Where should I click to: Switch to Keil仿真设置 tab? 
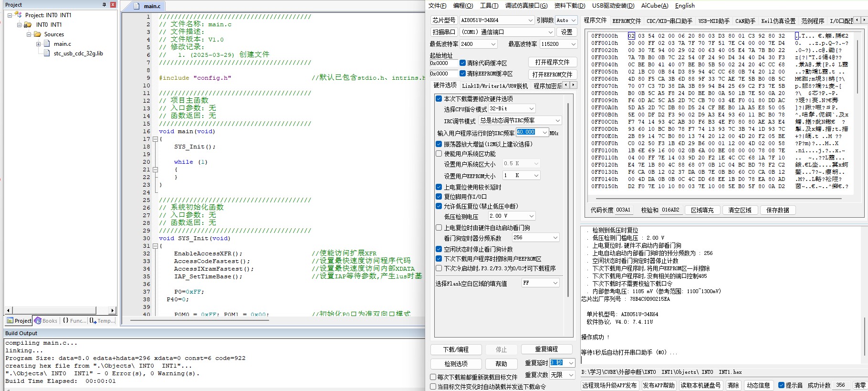(778, 21)
